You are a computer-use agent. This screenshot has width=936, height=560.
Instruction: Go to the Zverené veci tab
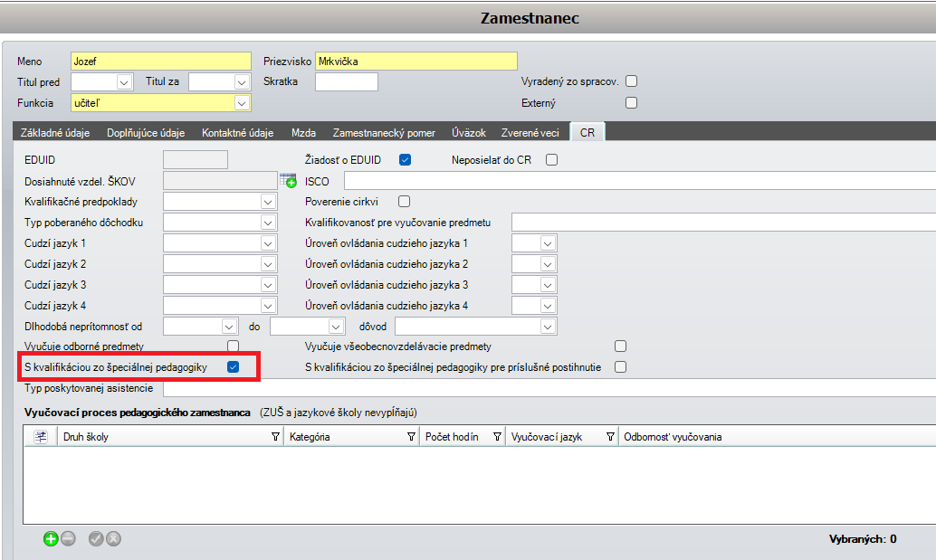click(x=530, y=133)
